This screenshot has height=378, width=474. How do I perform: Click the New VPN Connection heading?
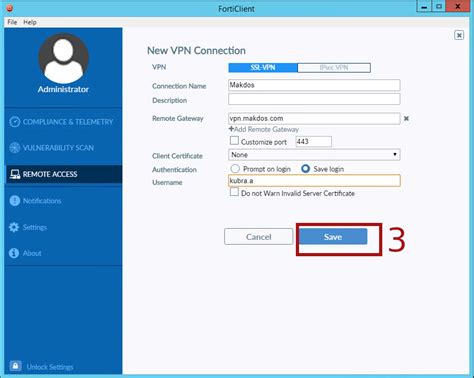click(196, 51)
